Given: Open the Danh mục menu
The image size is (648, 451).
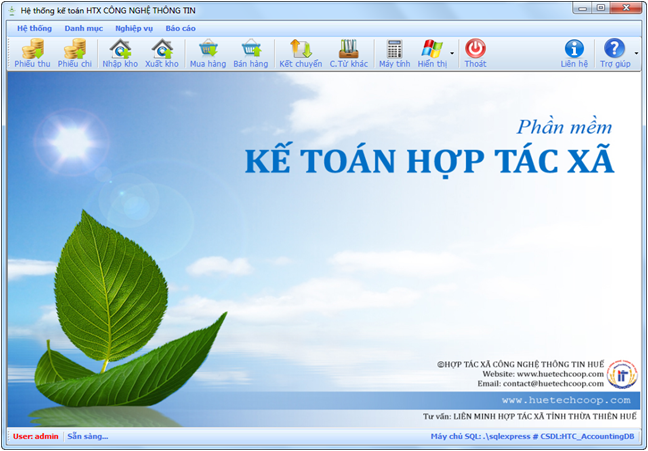Looking at the screenshot, I should 83,29.
